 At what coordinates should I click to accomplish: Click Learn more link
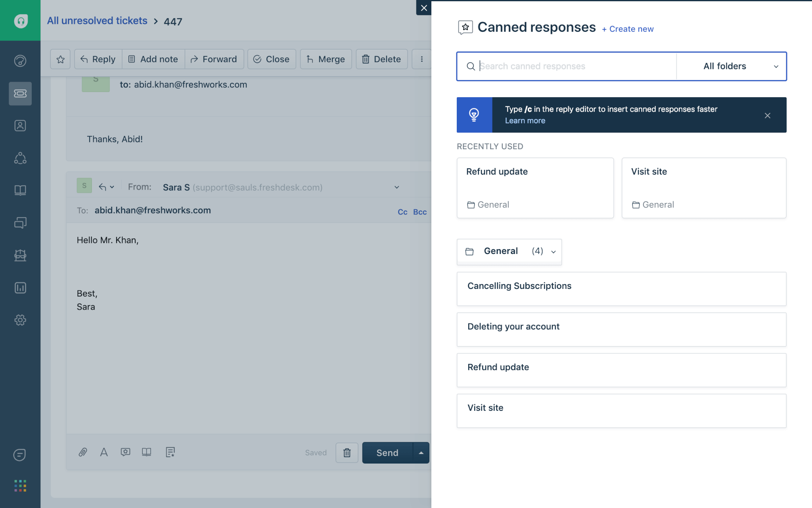525,121
